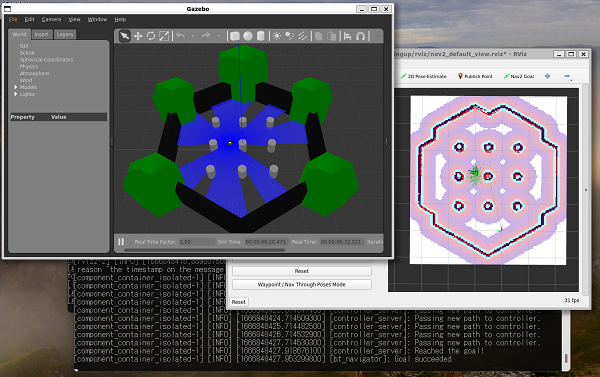Insert a box shape
Viewport: 600px width, 377px height.
[235, 36]
